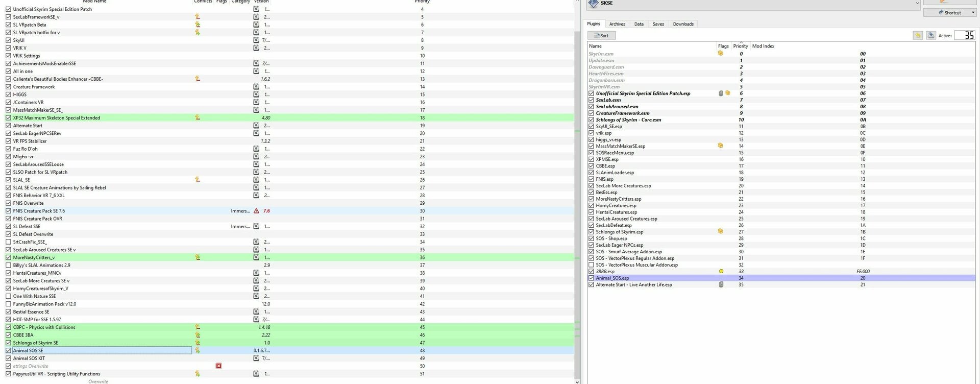This screenshot has height=384, width=980.
Task: Click the red X flag on ettings Overwrite row
Action: coord(218,366)
